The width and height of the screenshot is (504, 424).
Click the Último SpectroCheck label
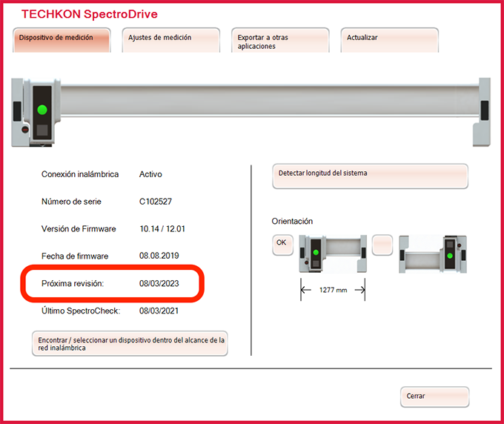[x=81, y=311]
